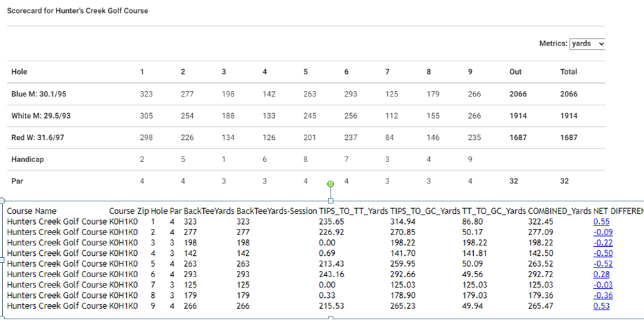Image resolution: width=644 pixels, height=331 pixels.
Task: Click the 'TT_TO_GC_Yards' column header
Action: click(494, 211)
